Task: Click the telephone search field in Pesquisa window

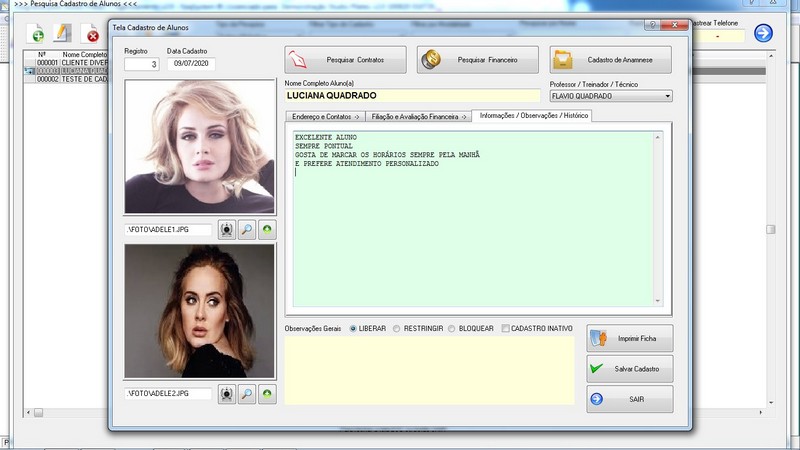Action: pos(717,36)
